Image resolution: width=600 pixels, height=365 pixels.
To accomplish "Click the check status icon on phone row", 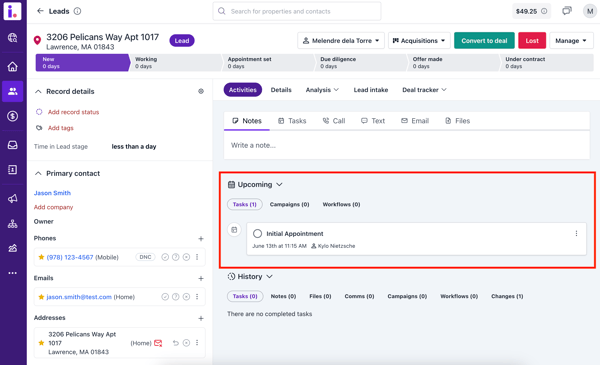I will point(165,257).
